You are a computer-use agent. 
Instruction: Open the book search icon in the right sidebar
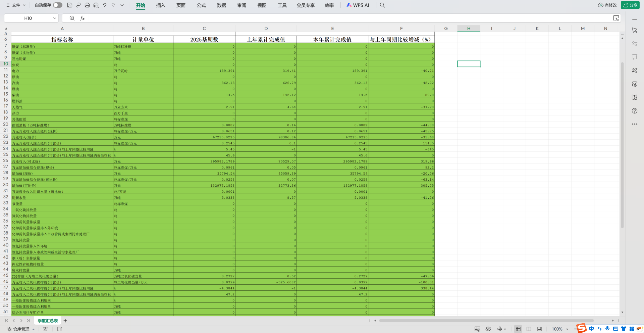pyautogui.click(x=635, y=97)
